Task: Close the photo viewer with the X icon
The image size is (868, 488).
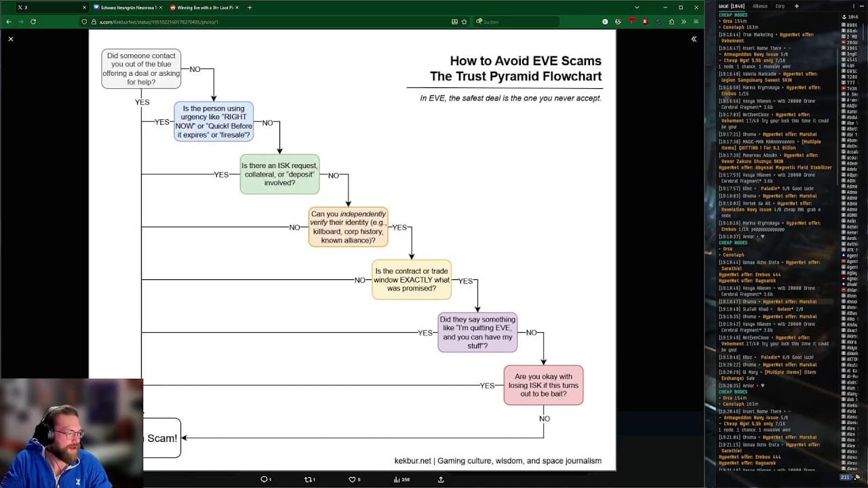Action: (11, 39)
